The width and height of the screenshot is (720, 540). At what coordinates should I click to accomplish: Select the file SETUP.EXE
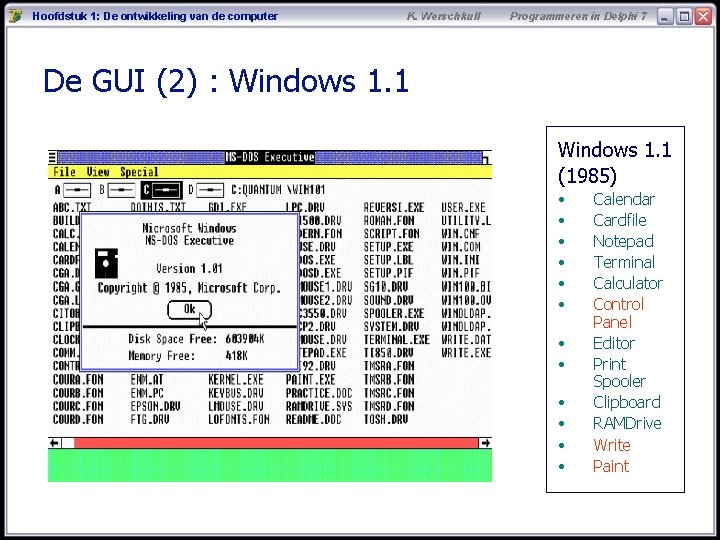pos(388,247)
